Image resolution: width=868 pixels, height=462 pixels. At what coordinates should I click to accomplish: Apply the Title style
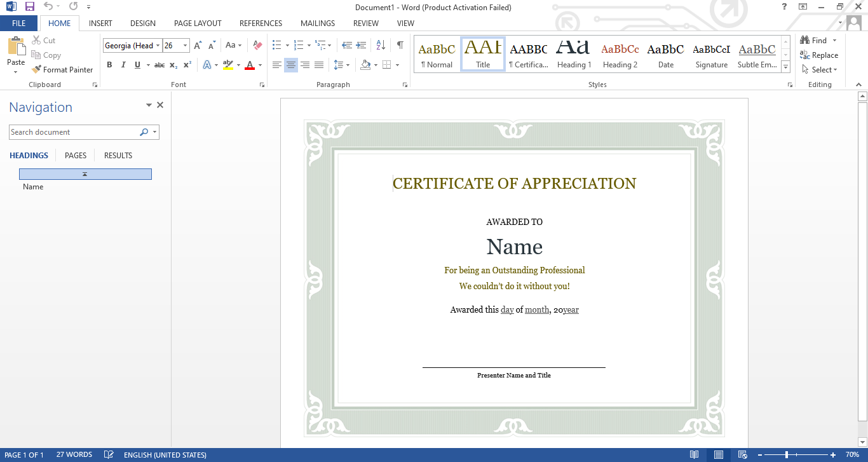(482, 53)
